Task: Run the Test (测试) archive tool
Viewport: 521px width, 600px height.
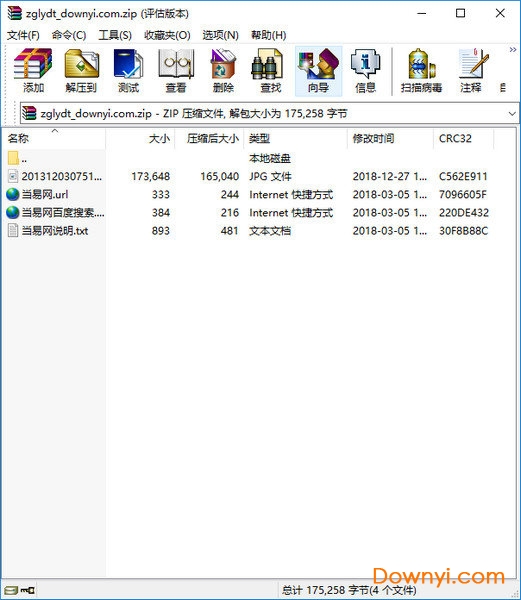Action: coord(128,70)
